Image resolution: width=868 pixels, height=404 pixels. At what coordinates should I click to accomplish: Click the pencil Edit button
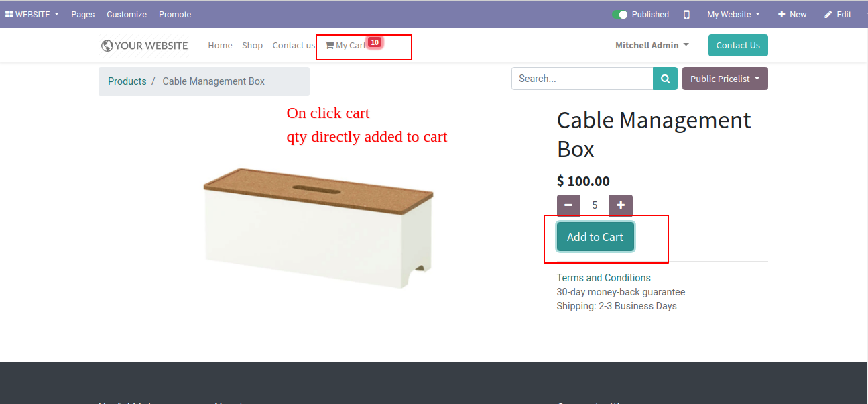coord(837,14)
